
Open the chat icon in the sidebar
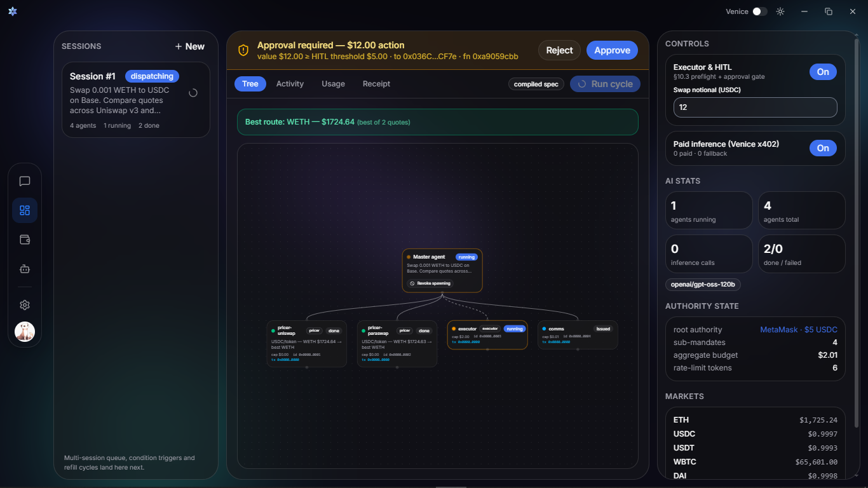pos(25,181)
